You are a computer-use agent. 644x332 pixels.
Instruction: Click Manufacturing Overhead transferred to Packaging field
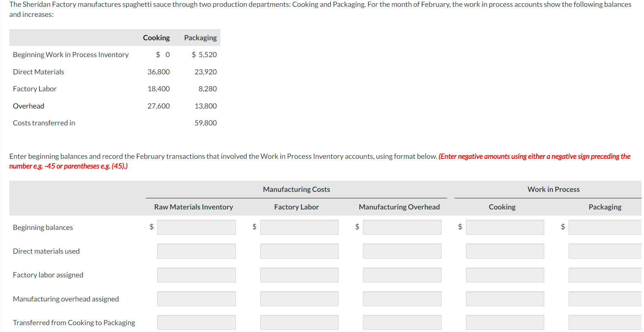402,322
